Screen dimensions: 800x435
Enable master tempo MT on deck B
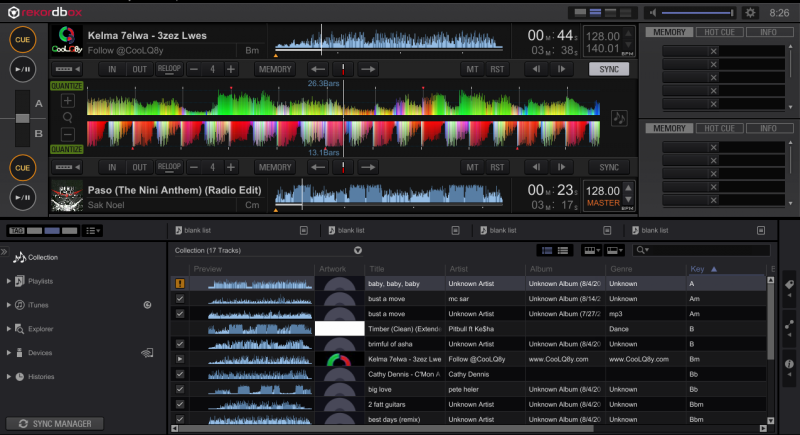[x=472, y=167]
